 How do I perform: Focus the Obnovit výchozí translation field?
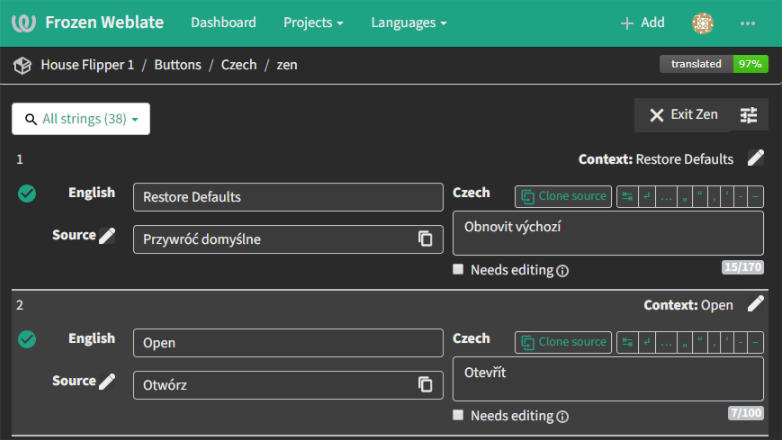(607, 233)
